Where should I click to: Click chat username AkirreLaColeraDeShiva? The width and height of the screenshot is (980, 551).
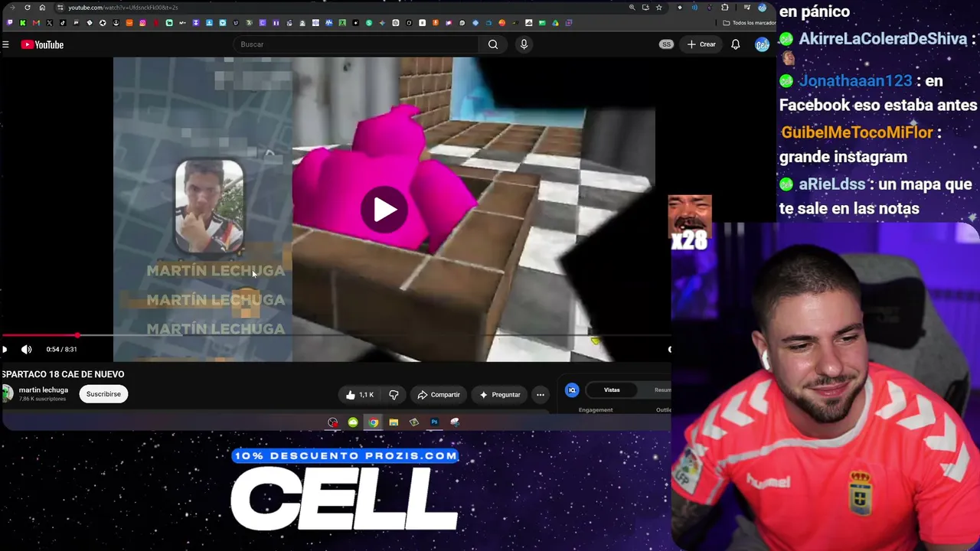coord(883,38)
